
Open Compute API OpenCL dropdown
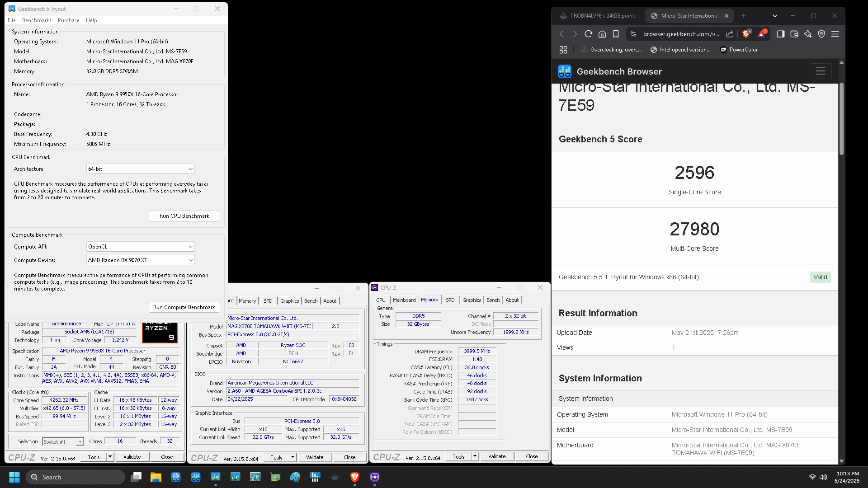click(140, 247)
